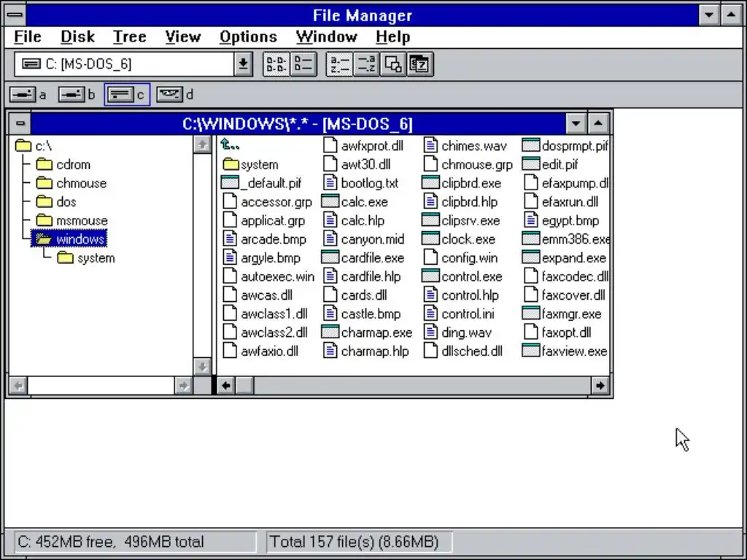The height and width of the screenshot is (560, 747).
Task: Open drive selection dropdown arrow
Action: pos(243,64)
